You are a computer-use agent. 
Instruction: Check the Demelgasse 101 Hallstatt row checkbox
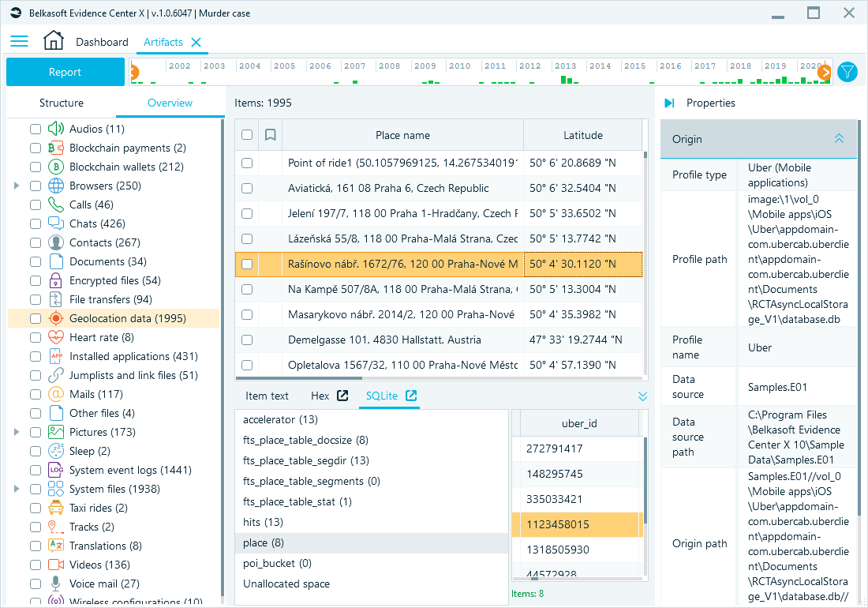coord(247,340)
